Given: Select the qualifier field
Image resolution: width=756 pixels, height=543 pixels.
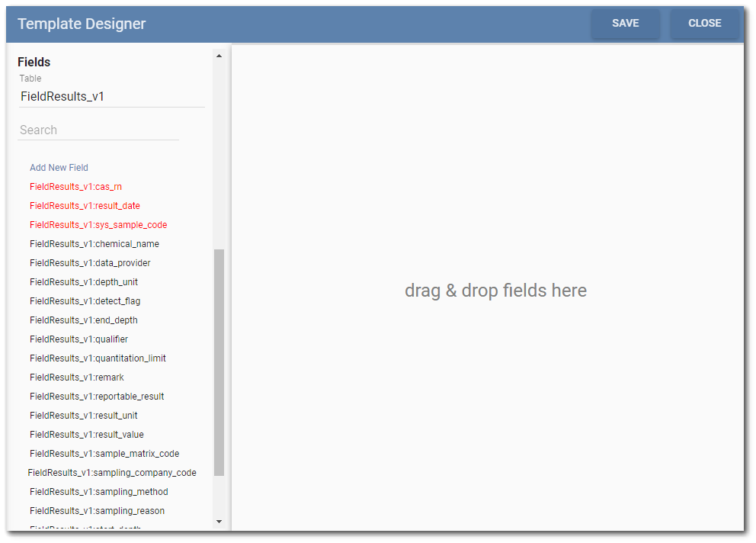Looking at the screenshot, I should 79,339.
